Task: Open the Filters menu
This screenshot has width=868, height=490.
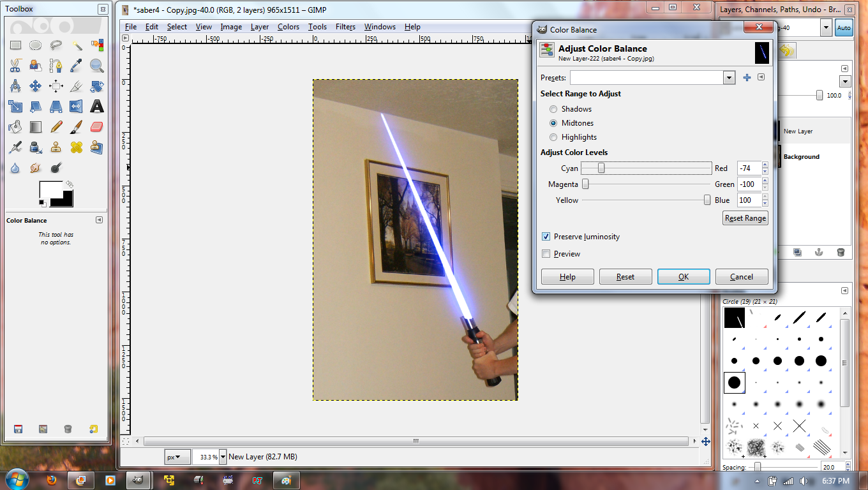Action: [x=345, y=27]
